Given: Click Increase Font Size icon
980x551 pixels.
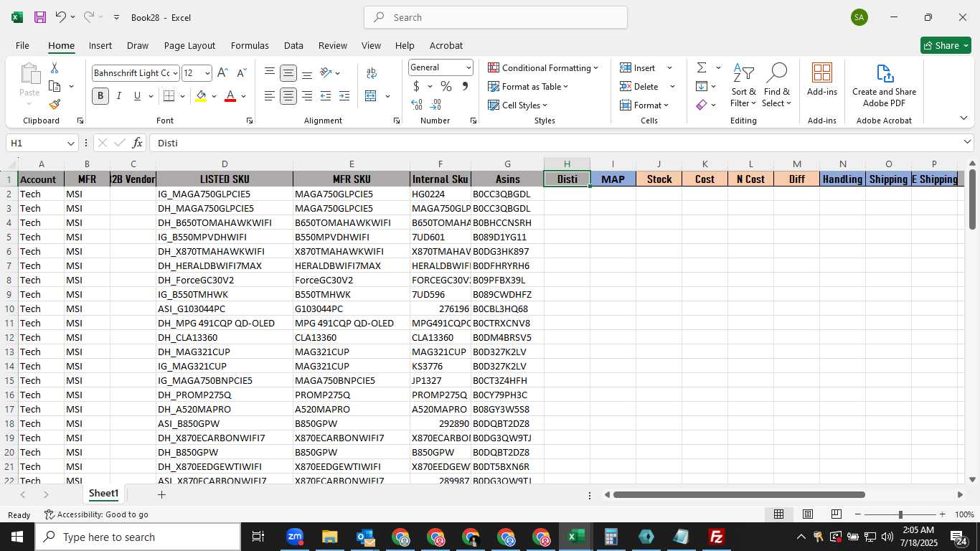Looking at the screenshot, I should 222,73.
